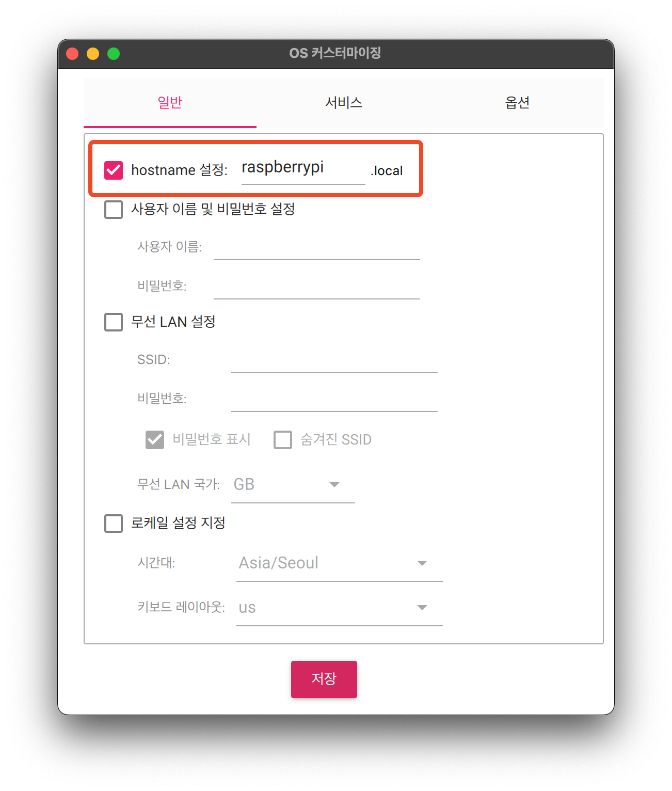
Task: Click the user 비밀번호 field under 사용자 이름
Action: pos(316,286)
